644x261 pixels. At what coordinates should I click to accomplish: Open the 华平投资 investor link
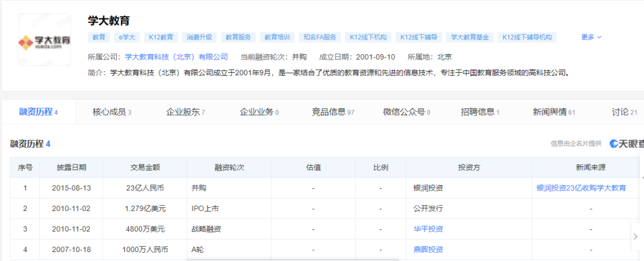coord(428,229)
